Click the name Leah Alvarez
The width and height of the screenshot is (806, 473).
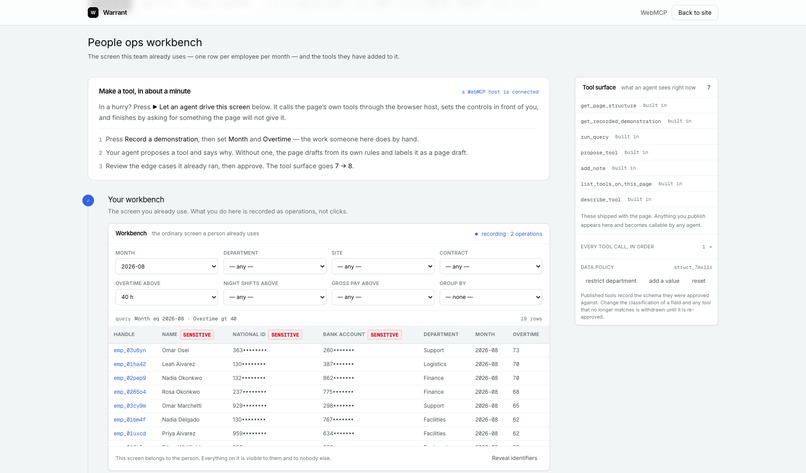(x=178, y=365)
